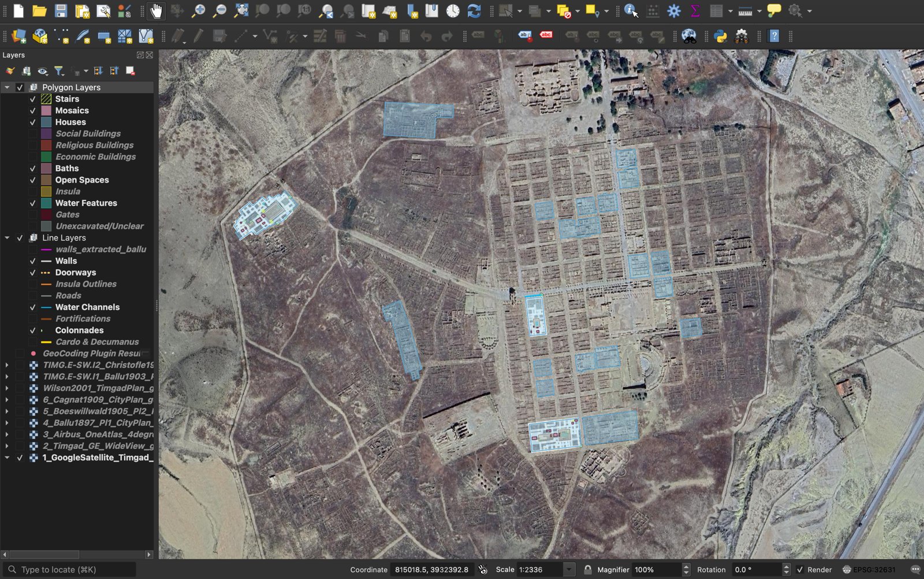The image size is (924, 579).
Task: Activate the Pan Map hand tool
Action: 156,11
